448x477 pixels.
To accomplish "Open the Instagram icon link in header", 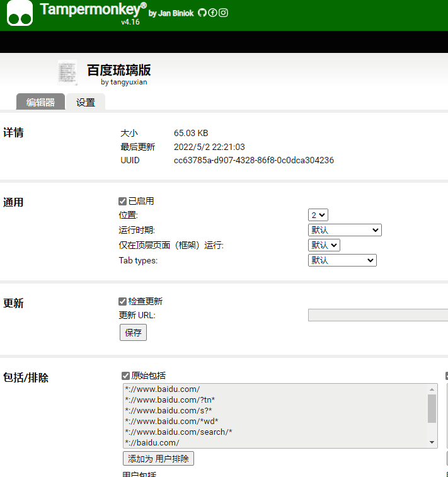I will pos(223,13).
